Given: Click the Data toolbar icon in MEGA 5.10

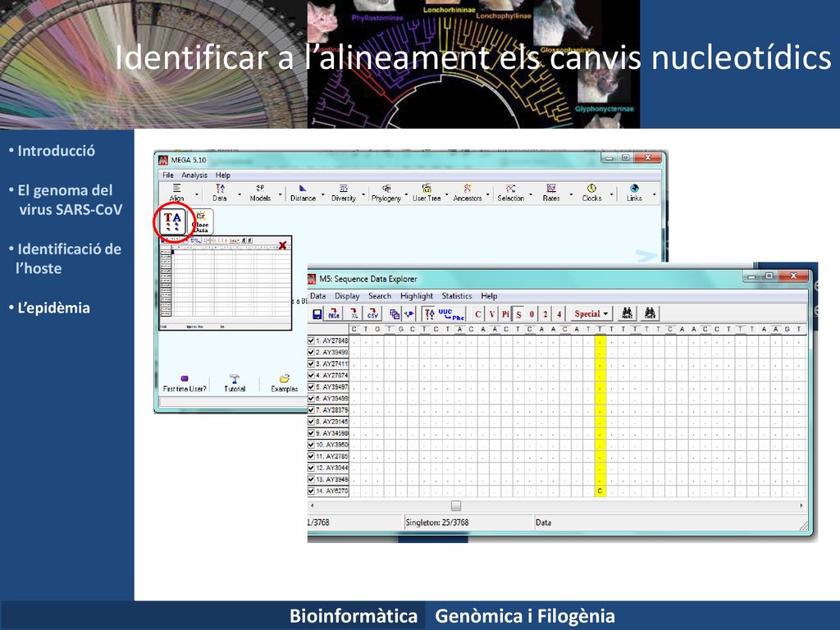Looking at the screenshot, I should 220,192.
